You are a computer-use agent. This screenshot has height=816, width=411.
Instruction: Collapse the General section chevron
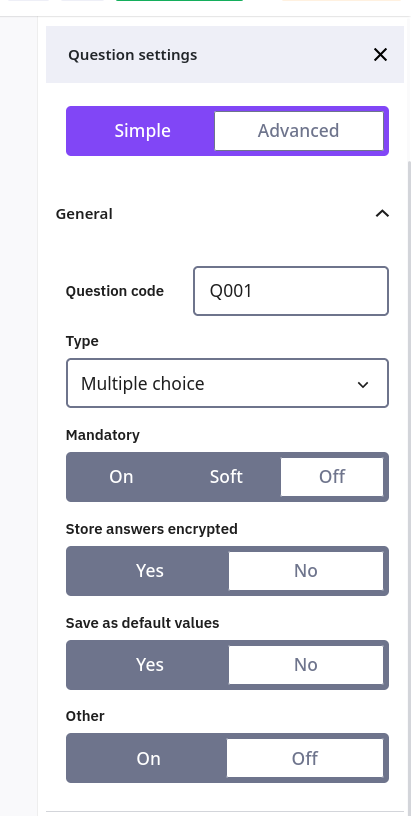382,214
